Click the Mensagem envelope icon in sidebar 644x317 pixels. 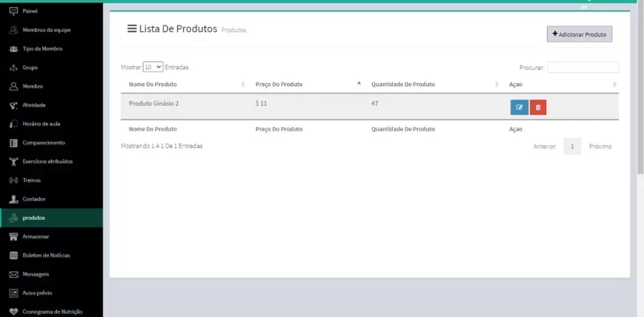pyautogui.click(x=13, y=275)
